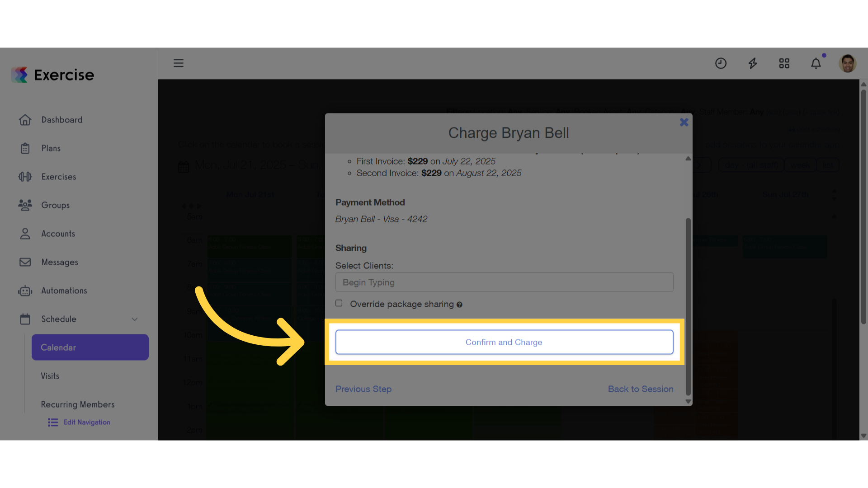This screenshot has height=488, width=868.
Task: Select Accounts menu item
Action: point(58,234)
